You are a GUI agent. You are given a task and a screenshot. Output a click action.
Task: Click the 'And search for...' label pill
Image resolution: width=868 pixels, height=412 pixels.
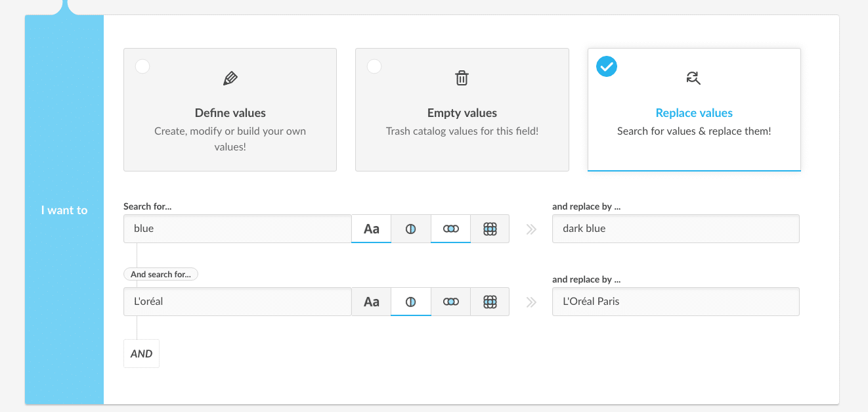coord(161,274)
